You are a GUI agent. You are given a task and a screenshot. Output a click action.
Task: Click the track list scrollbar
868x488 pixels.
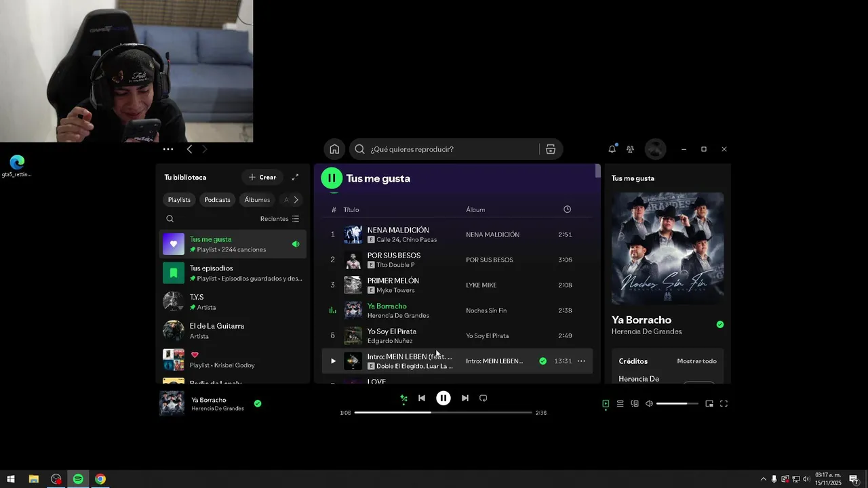pyautogui.click(x=597, y=171)
